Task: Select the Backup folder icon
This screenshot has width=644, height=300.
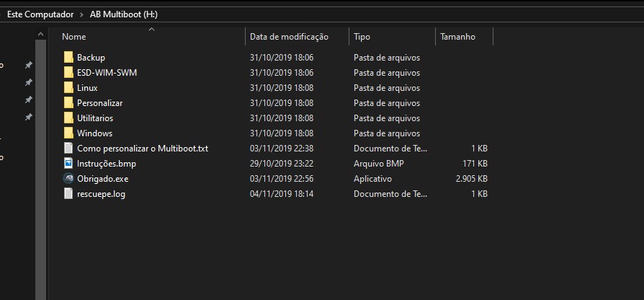Action: point(68,58)
